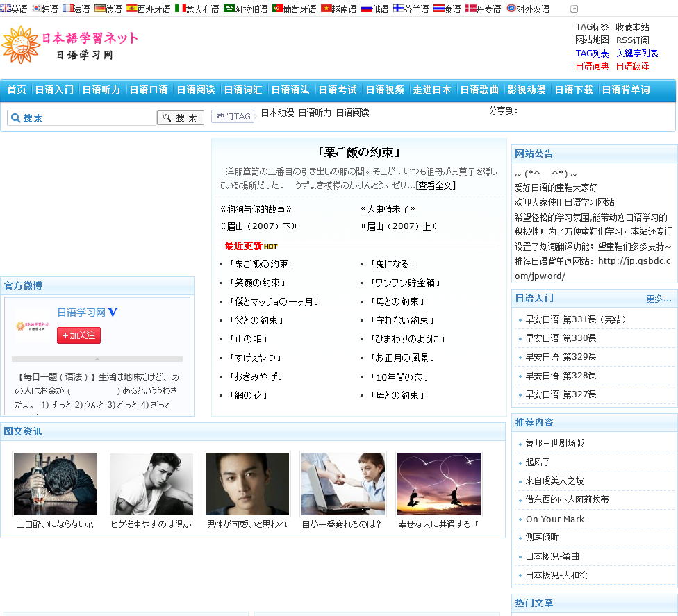Click the drunk man with bottle thumbnail
Image resolution: width=678 pixels, height=616 pixels.
pyautogui.click(x=56, y=484)
